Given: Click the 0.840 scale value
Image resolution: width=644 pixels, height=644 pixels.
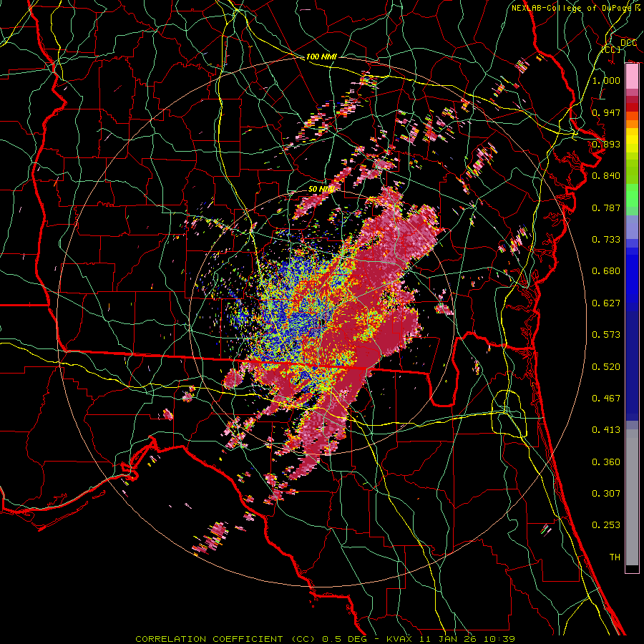Looking at the screenshot, I should (606, 176).
